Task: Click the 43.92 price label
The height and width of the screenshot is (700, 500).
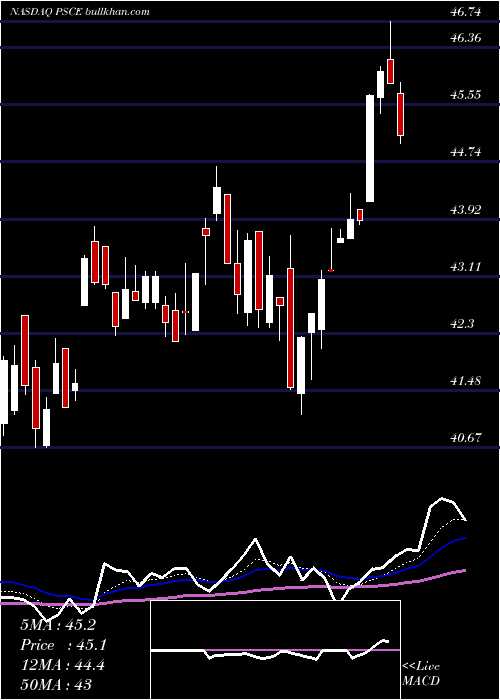Action: 466,209
